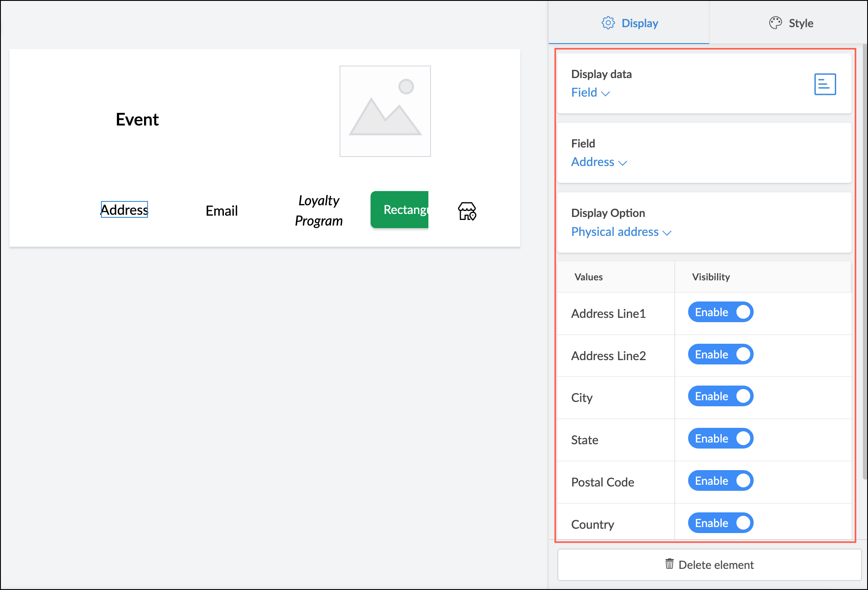Screen dimensions: 868x590
Task: Click the text layout icon in Display data
Action: click(x=824, y=84)
